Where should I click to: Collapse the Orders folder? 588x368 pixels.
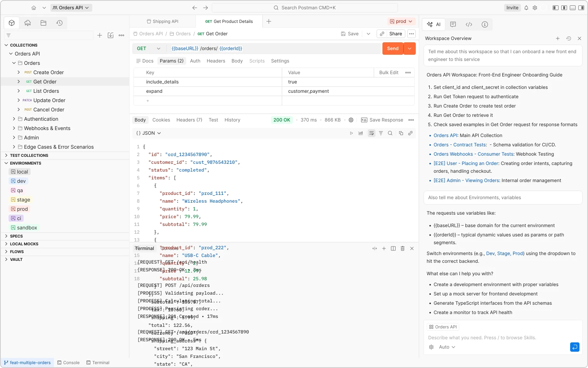(14, 63)
